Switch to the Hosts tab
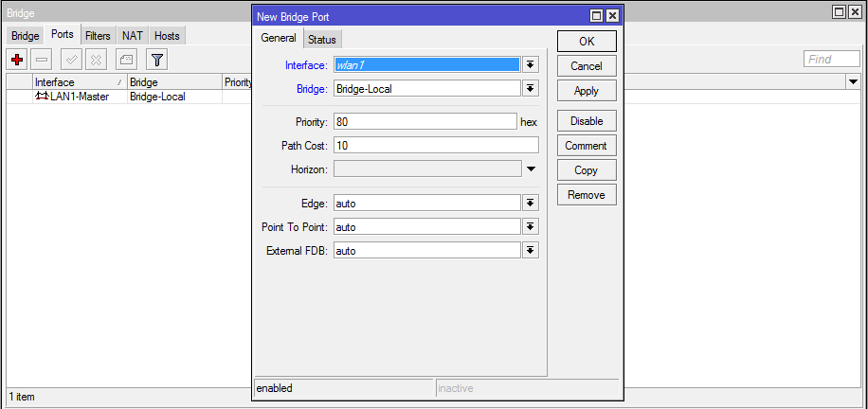The image size is (868, 409). 167,35
